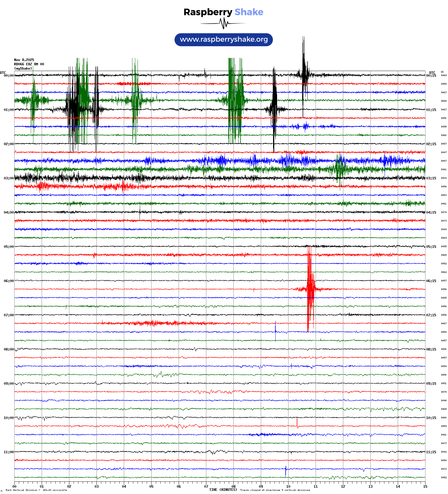The height and width of the screenshot is (494, 448).
Task: Click the seismic wave icon under the logo
Action: (x=223, y=23)
